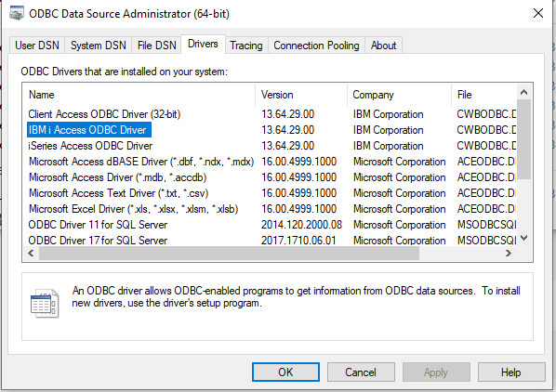Click the horizontal scrollbar right arrow
Viewport: 556px width, 392px height.
509,253
